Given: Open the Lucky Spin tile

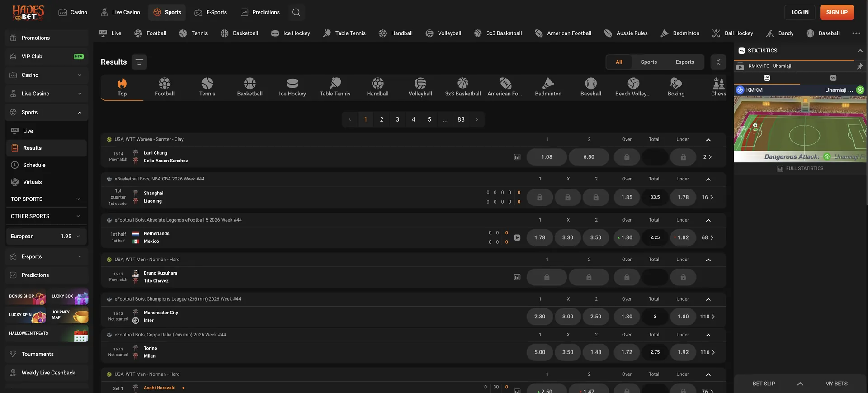Looking at the screenshot, I should coord(26,315).
